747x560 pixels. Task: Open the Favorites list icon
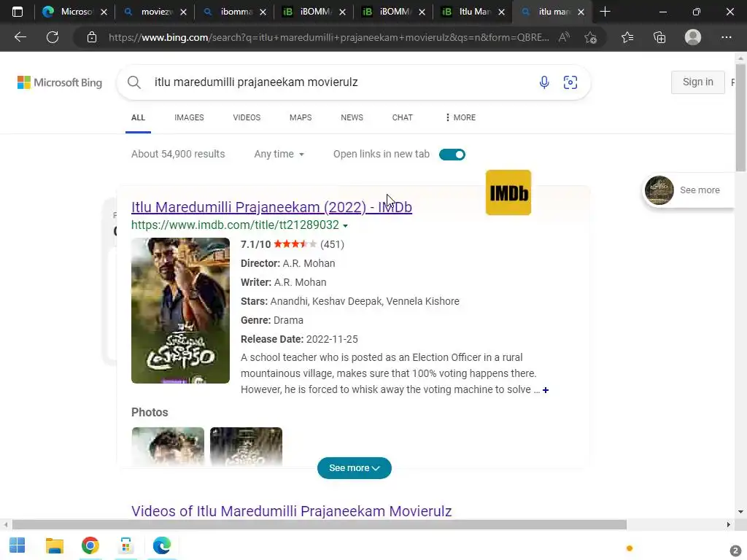click(x=627, y=37)
